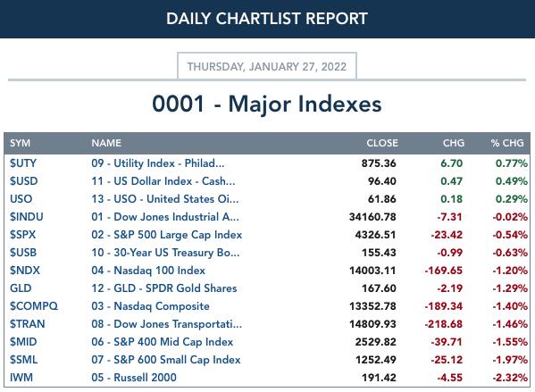Viewport: 535px width, 392px height.
Task: Open the $UTY symbol link
Action: click(x=23, y=163)
